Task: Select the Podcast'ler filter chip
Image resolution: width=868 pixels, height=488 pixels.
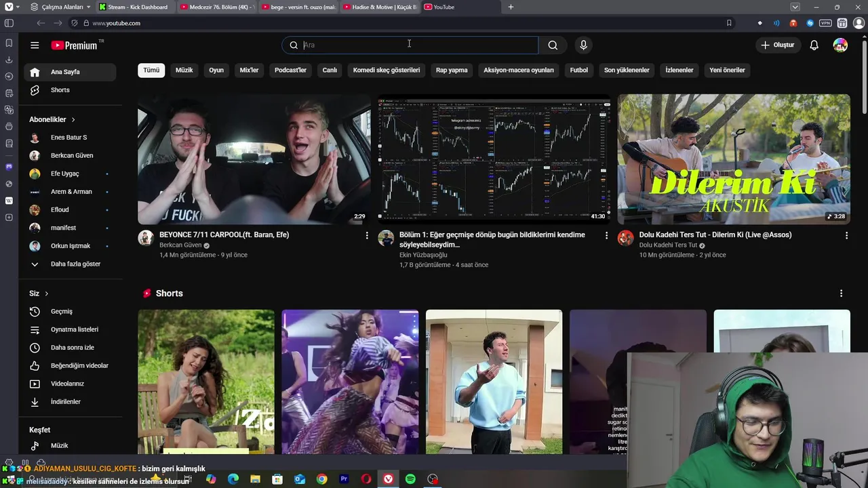Action: 290,70
